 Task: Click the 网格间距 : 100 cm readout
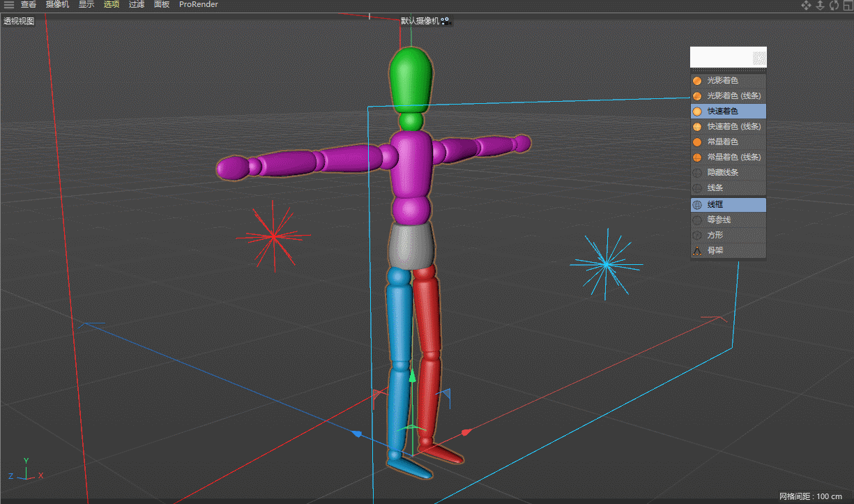[x=811, y=496]
